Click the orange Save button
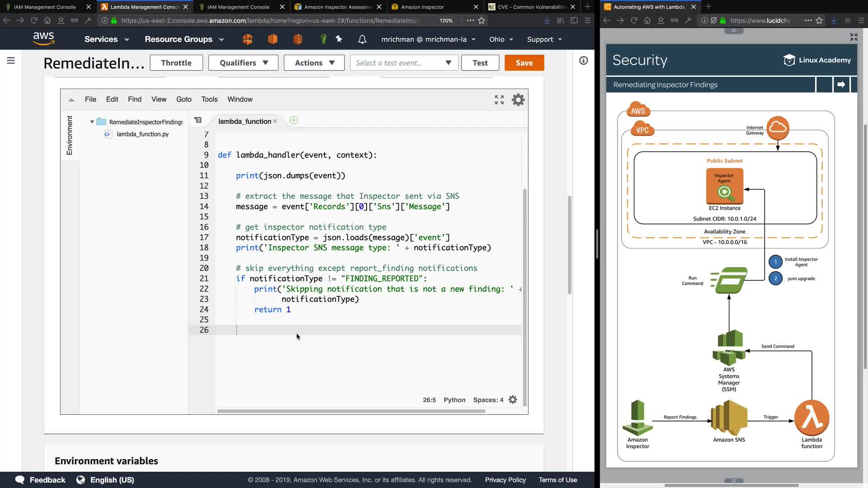 pos(524,63)
